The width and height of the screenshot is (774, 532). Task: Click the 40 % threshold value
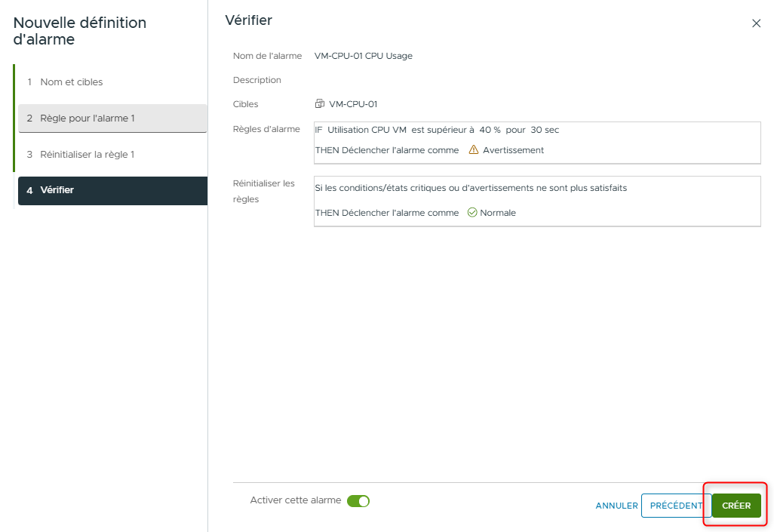(490, 129)
